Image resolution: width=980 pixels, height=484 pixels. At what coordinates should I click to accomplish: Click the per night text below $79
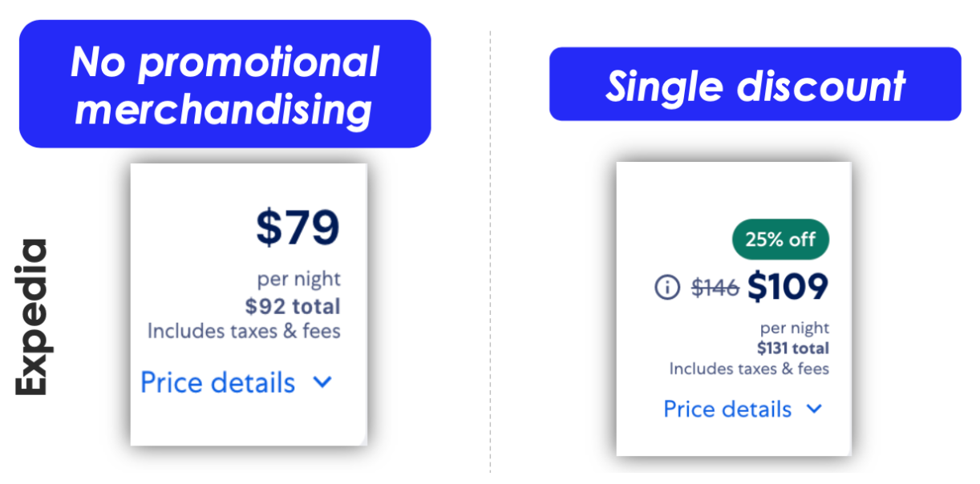click(x=298, y=280)
